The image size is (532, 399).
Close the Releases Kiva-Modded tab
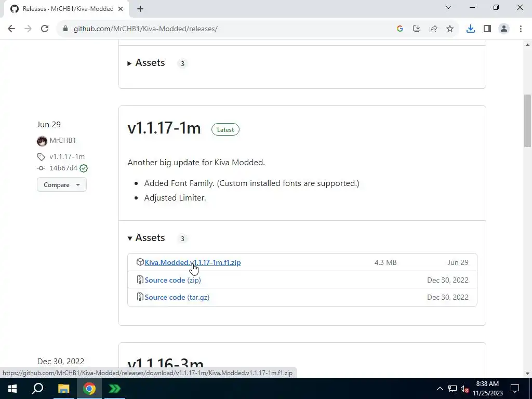click(121, 9)
